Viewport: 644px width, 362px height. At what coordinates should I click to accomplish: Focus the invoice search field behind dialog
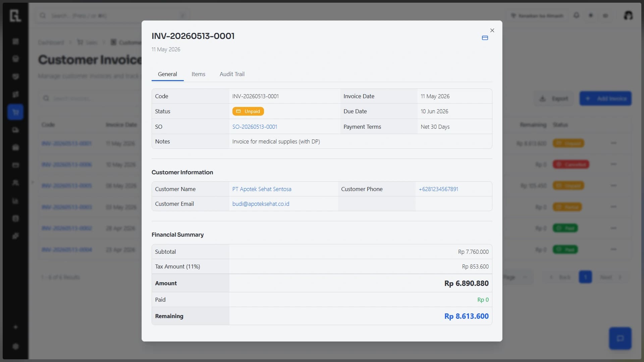click(91, 98)
